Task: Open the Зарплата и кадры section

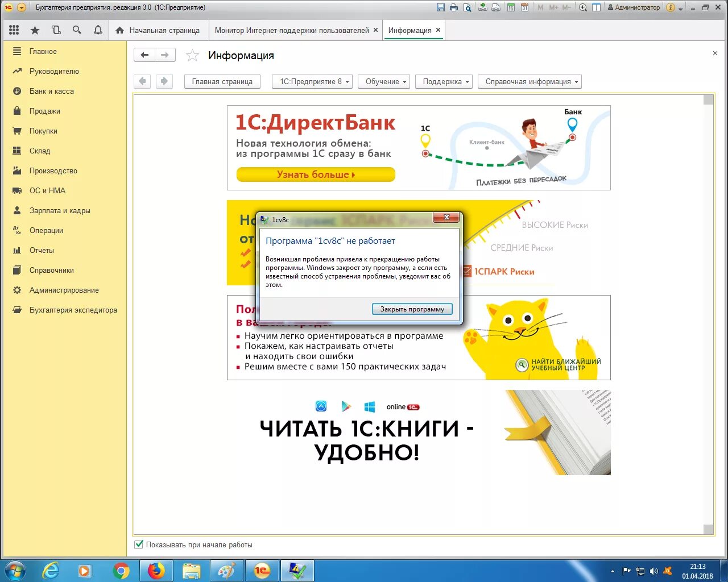Action: (x=60, y=210)
